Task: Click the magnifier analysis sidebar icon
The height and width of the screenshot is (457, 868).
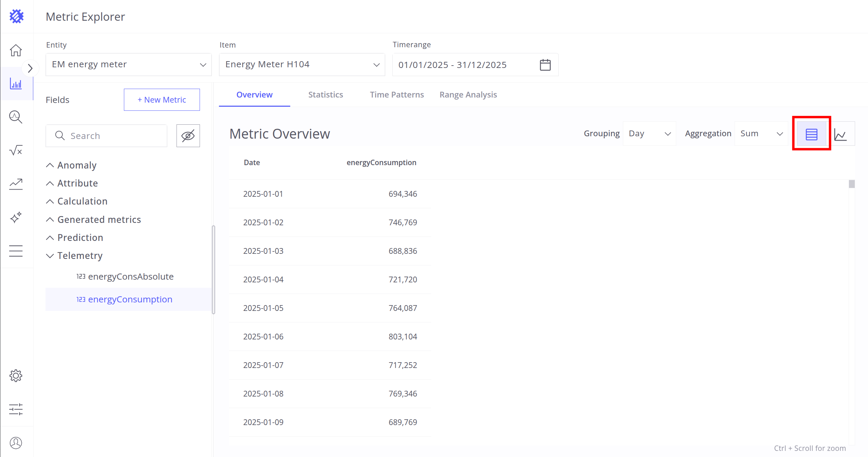Action: click(x=16, y=117)
